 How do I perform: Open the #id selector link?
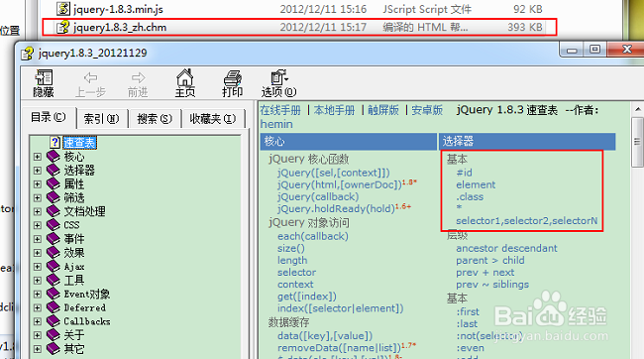(x=464, y=173)
